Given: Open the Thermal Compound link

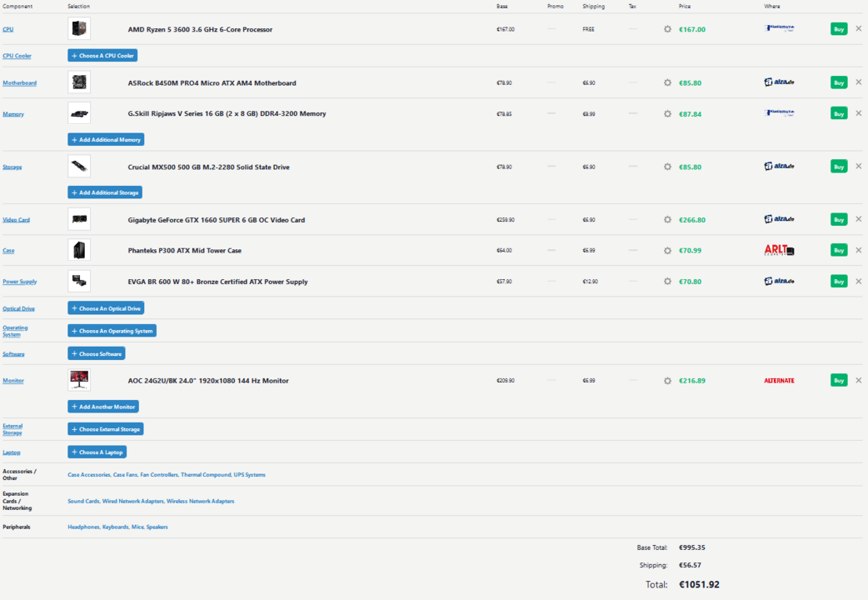Looking at the screenshot, I should click(206, 475).
